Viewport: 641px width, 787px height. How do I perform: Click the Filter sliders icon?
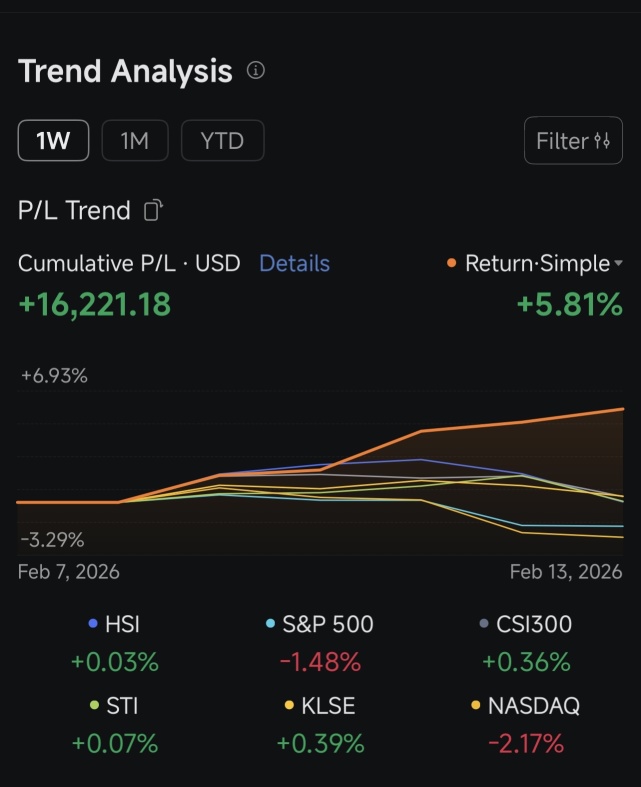(x=602, y=141)
